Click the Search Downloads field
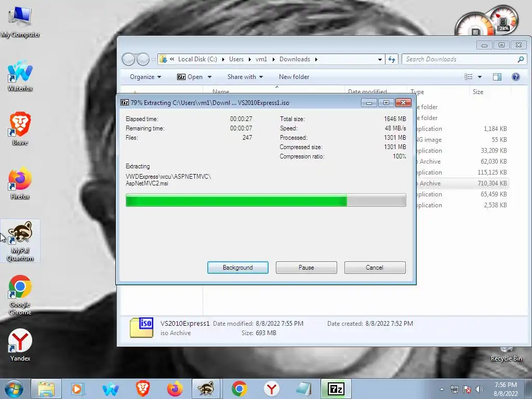Image resolution: width=532 pixels, height=399 pixels. (x=464, y=59)
